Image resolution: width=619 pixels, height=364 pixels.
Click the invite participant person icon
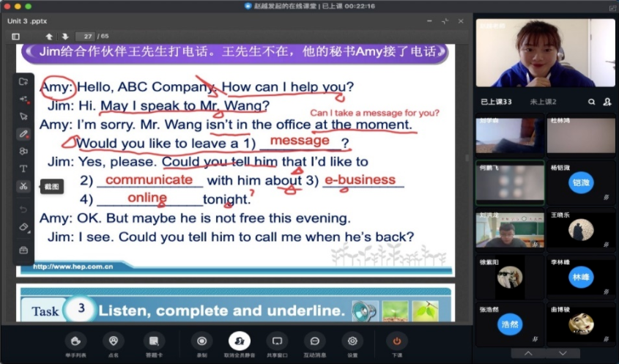tap(607, 102)
